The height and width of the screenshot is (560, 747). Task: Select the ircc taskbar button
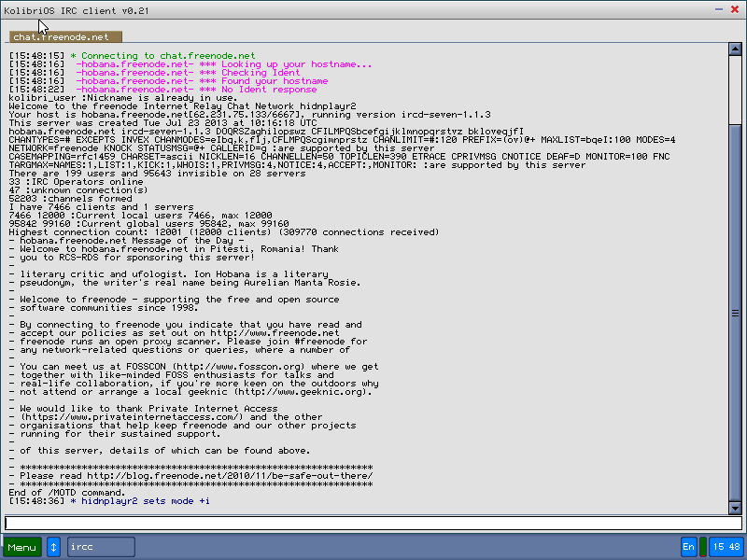click(x=101, y=547)
